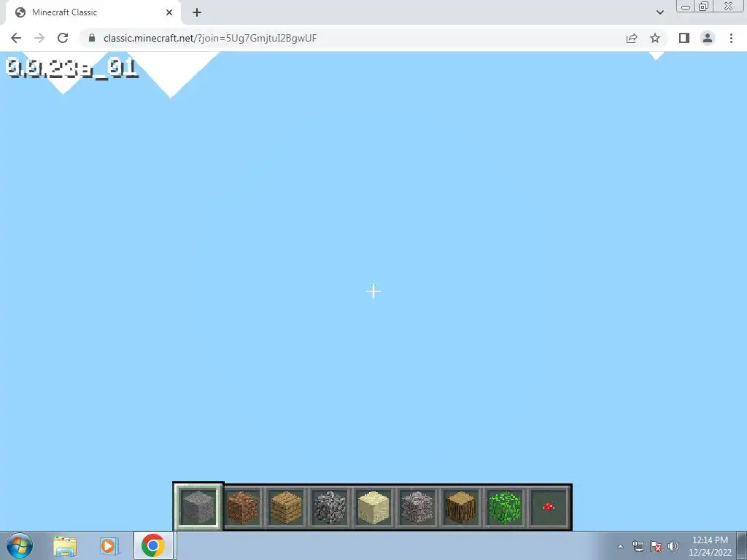The width and height of the screenshot is (747, 560).
Task: Click the Show desktop strip beside the clock
Action: (742, 545)
